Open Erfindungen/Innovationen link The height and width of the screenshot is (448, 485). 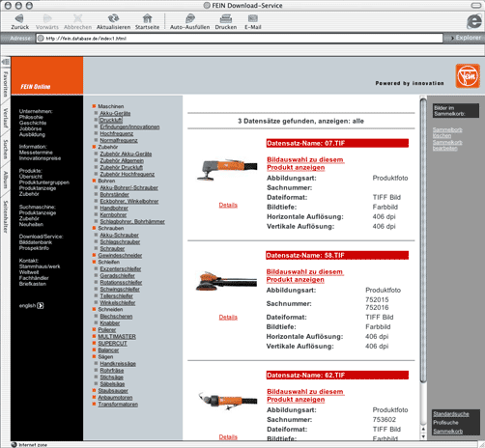point(129,126)
